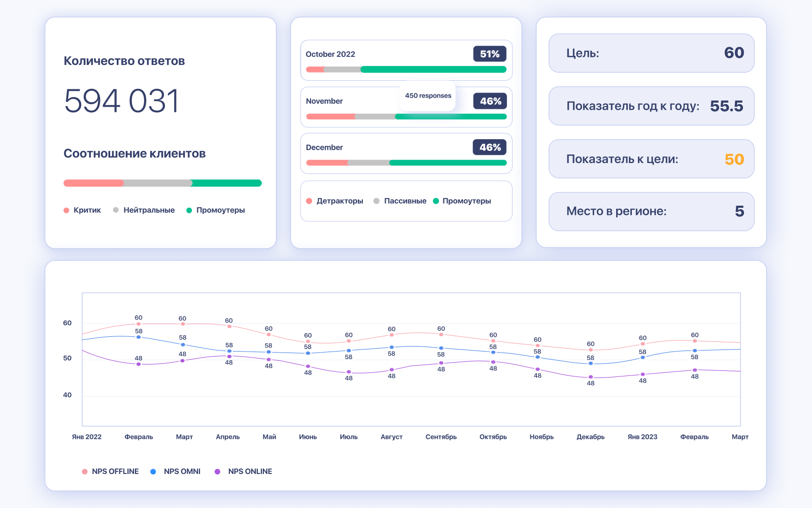The image size is (812, 508).
Task: Click the blue NPS OMNI legend dot
Action: click(x=153, y=471)
